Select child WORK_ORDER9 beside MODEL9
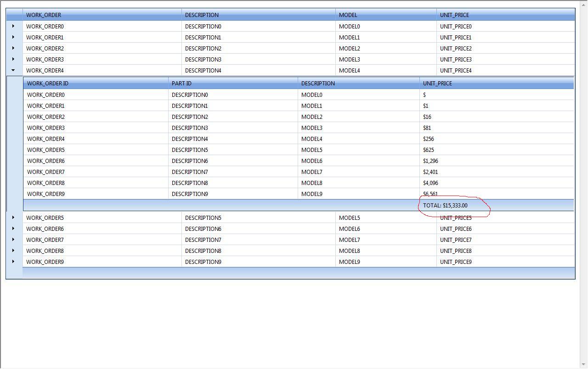Viewport: 588px width, 369px height. 96,194
